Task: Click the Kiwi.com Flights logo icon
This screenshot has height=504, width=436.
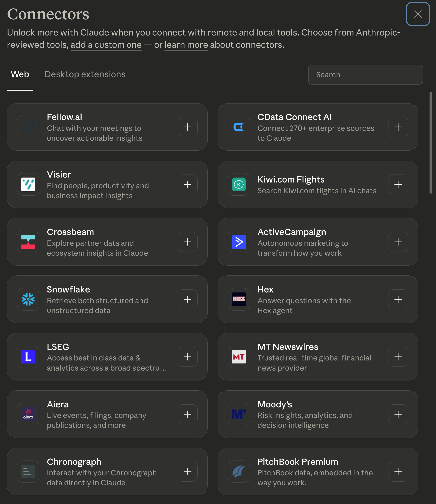Action: pos(239,184)
